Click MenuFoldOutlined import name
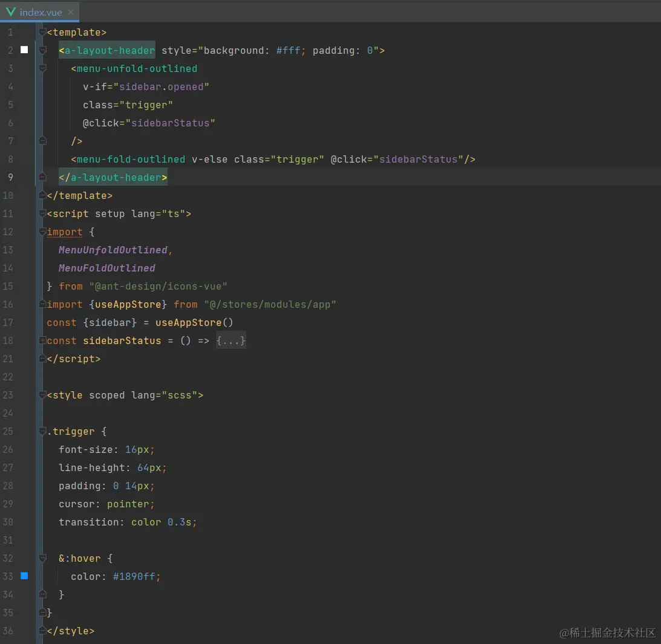 pyautogui.click(x=106, y=268)
